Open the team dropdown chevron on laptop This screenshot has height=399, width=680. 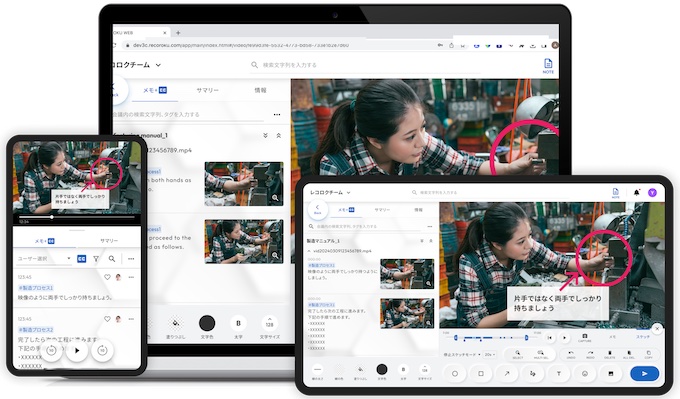coord(158,65)
